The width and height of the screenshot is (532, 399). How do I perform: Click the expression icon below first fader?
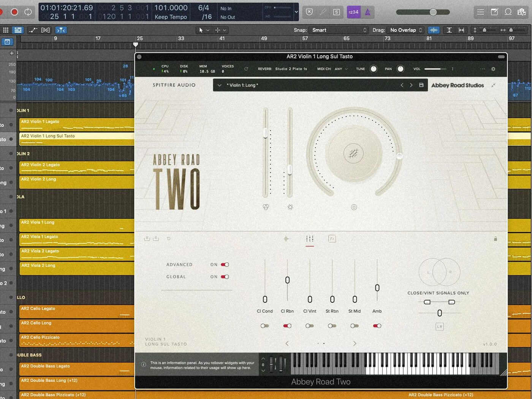[x=266, y=207]
